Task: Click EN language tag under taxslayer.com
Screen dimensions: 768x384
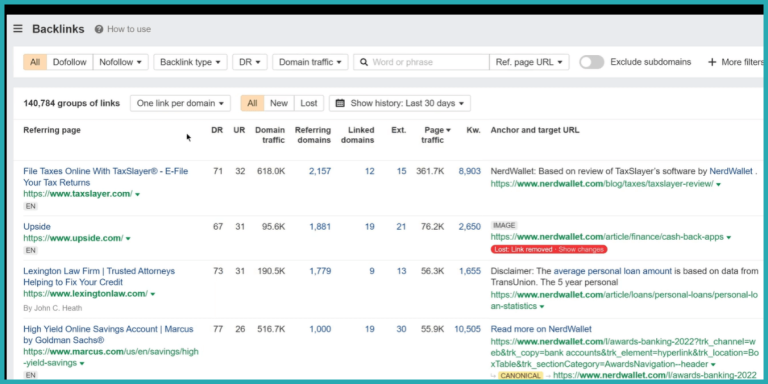Action: [30, 206]
